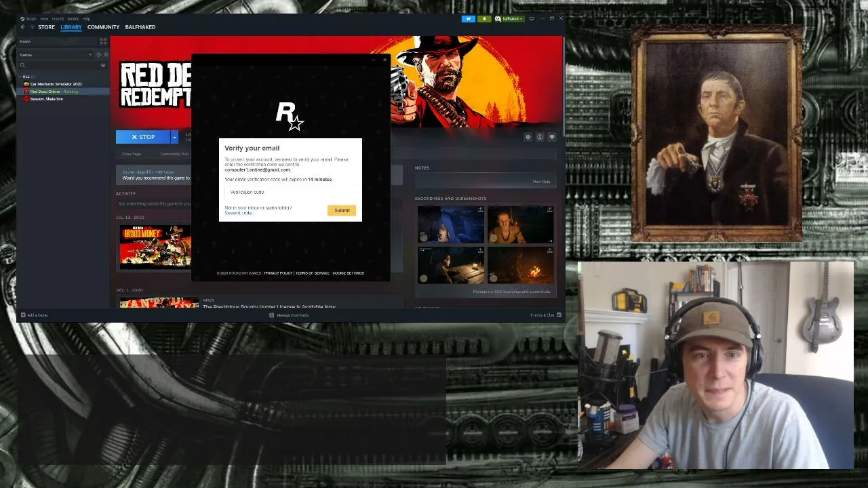Toggle the recent-activity clock sort icon

98,54
